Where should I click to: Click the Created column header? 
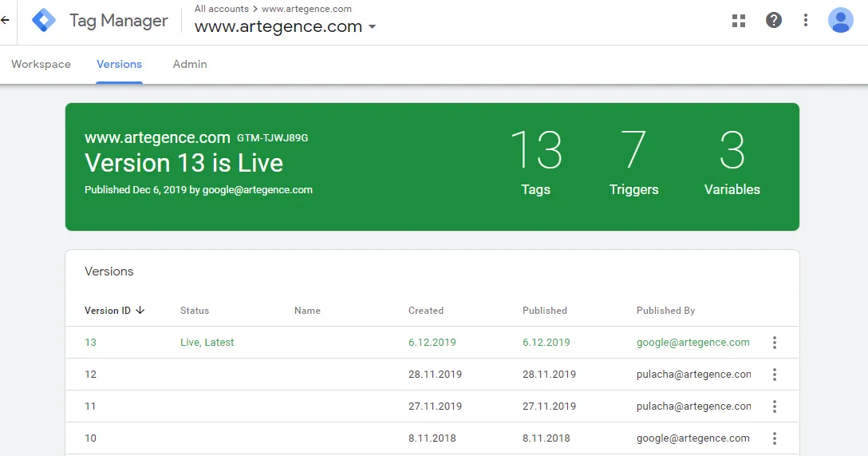(x=426, y=311)
